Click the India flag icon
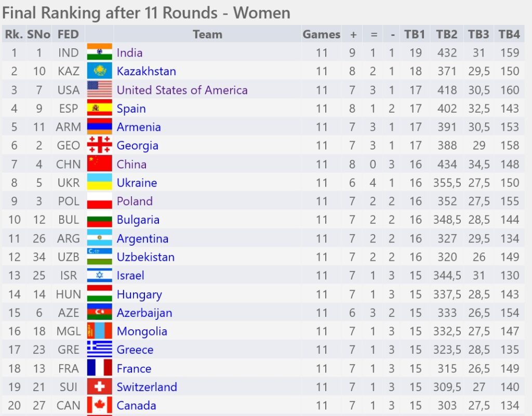This screenshot has width=532, height=416. 99,52
